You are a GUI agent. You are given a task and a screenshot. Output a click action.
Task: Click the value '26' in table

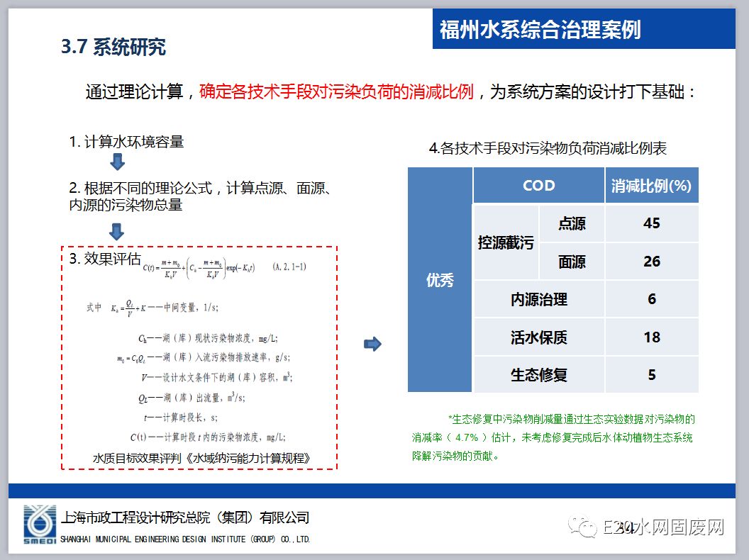click(652, 262)
